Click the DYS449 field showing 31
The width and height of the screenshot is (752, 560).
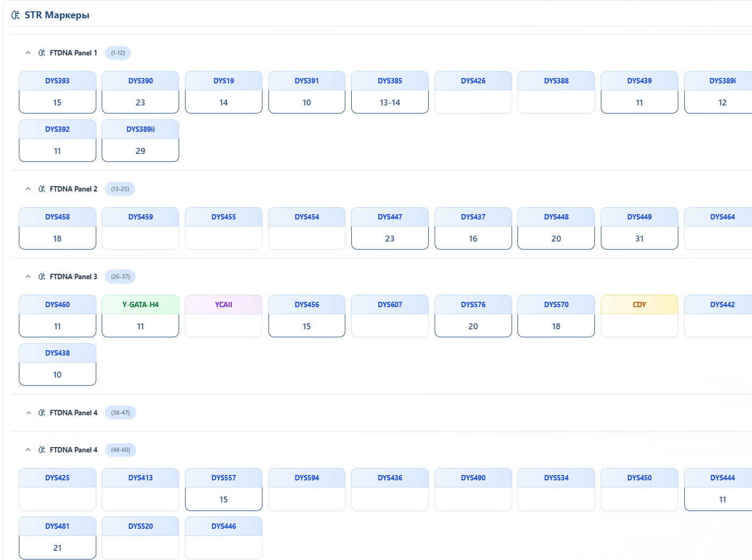point(639,238)
